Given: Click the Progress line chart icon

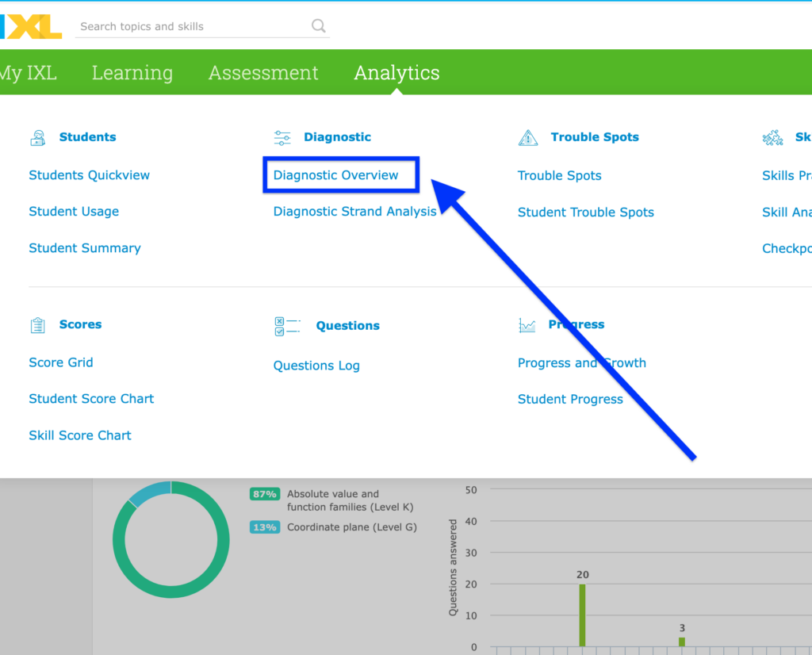Looking at the screenshot, I should coord(527,325).
